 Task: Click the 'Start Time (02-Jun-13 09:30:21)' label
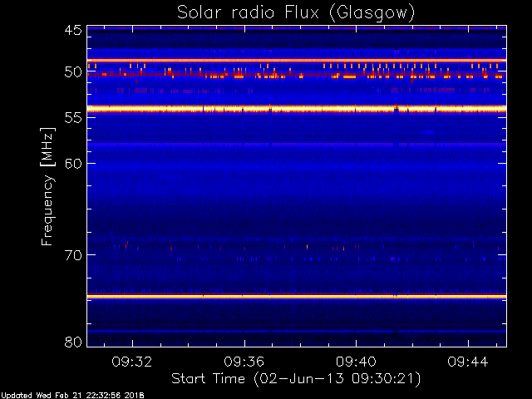296,379
